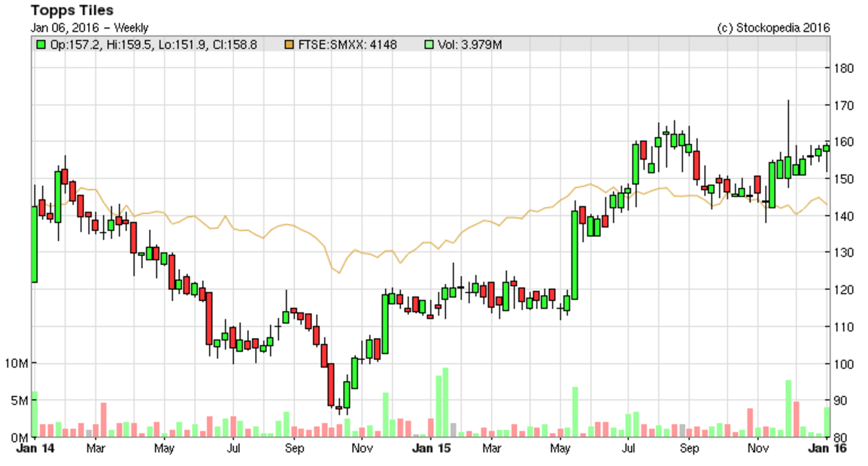Click the "90" price axis label
868x466 pixels.
coord(840,401)
